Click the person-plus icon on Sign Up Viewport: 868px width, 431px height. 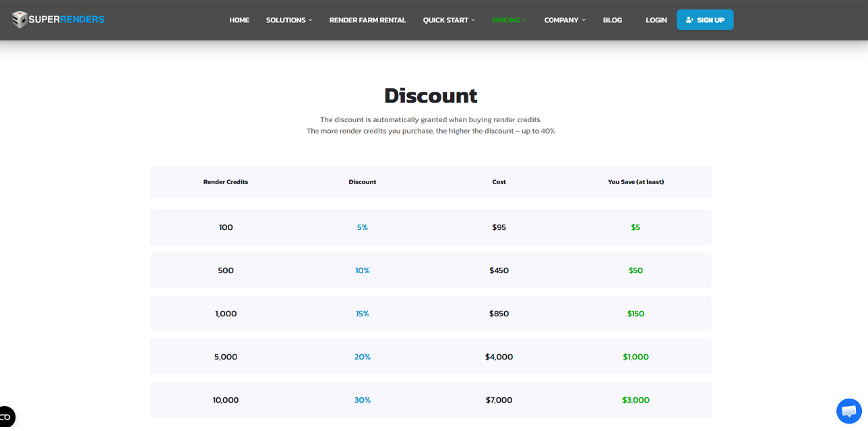[689, 20]
